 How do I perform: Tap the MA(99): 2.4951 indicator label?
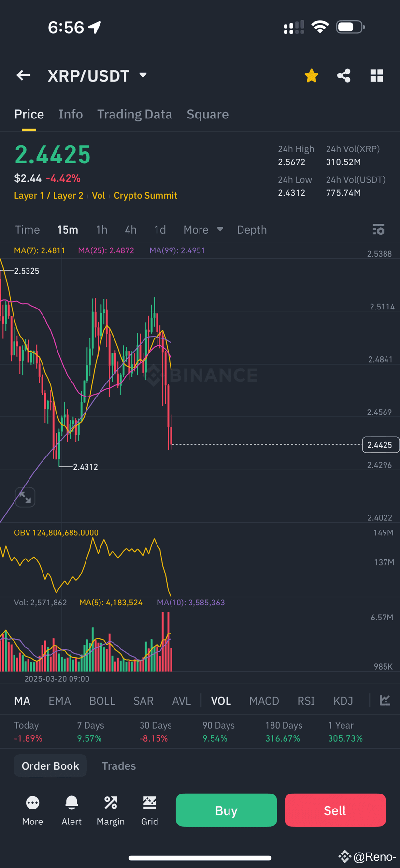177,250
